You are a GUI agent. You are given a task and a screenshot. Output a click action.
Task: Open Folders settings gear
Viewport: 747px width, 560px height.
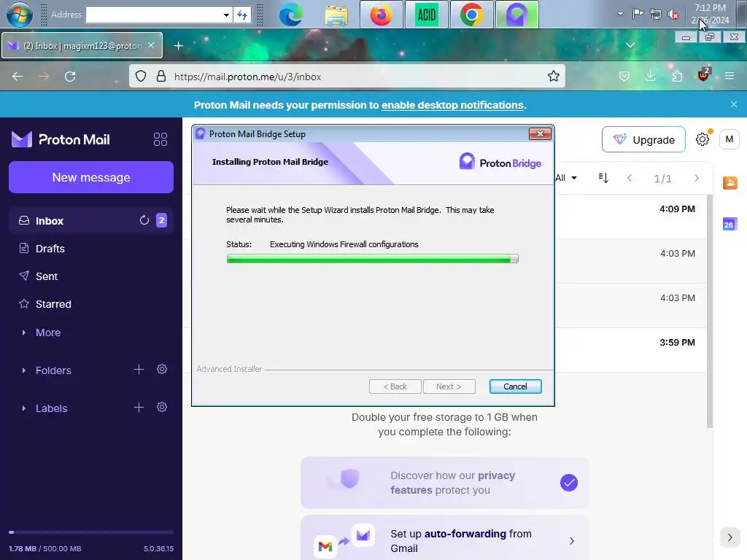162,370
